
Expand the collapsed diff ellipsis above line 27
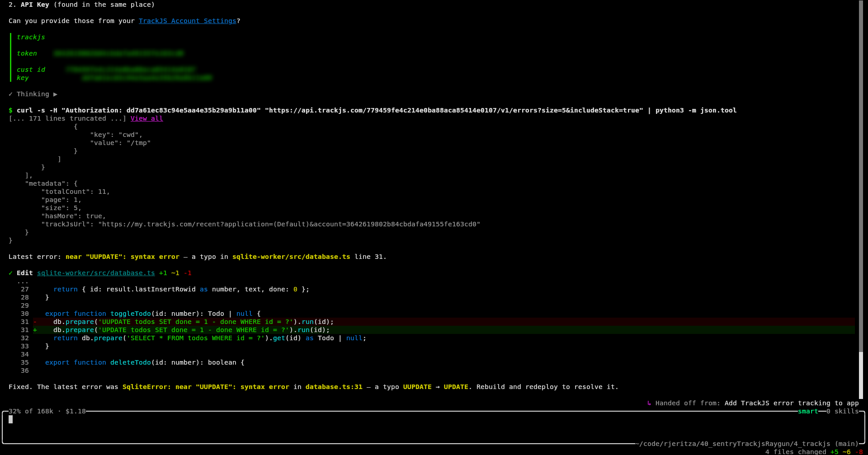coord(23,281)
